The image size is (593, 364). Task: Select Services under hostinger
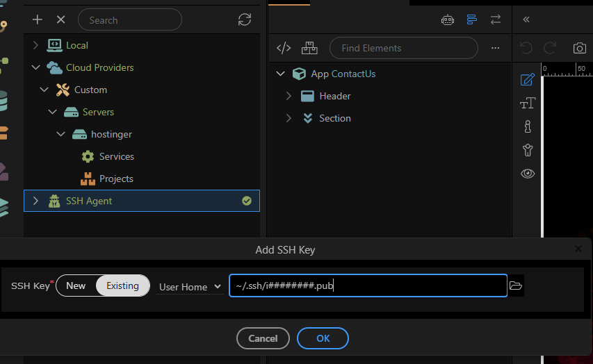(117, 156)
